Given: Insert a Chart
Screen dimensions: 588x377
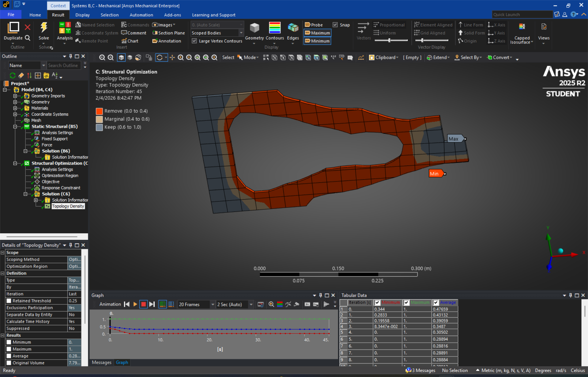Looking at the screenshot, I should pyautogui.click(x=130, y=41).
